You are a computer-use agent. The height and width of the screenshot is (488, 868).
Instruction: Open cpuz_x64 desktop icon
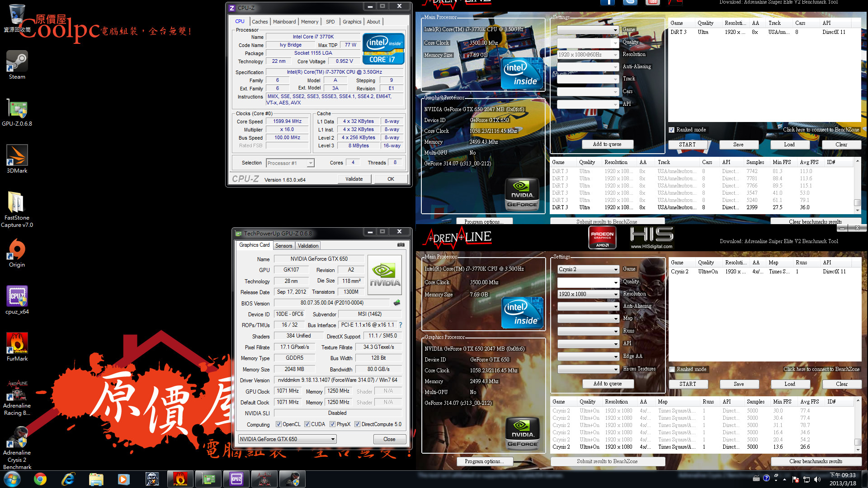pos(17,300)
